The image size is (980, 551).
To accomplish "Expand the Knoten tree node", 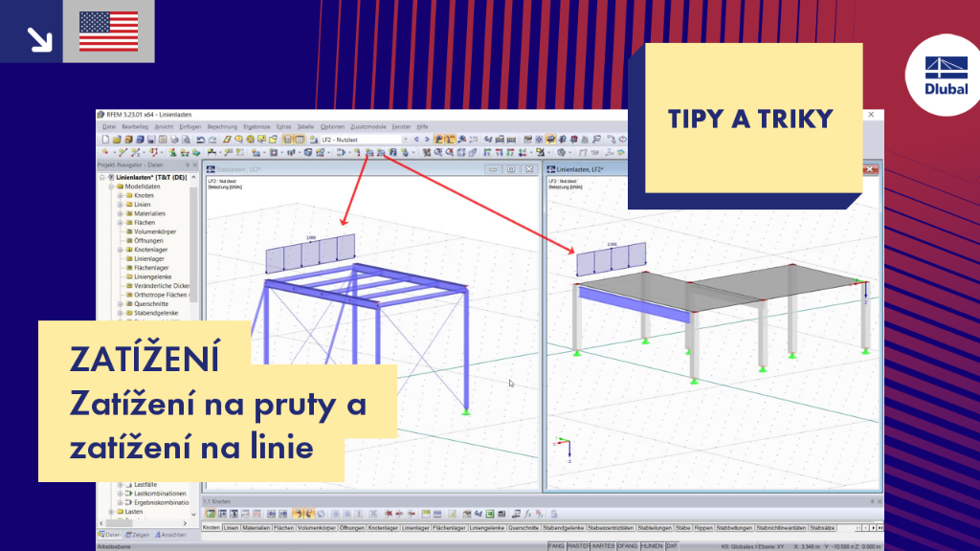I will (x=120, y=195).
